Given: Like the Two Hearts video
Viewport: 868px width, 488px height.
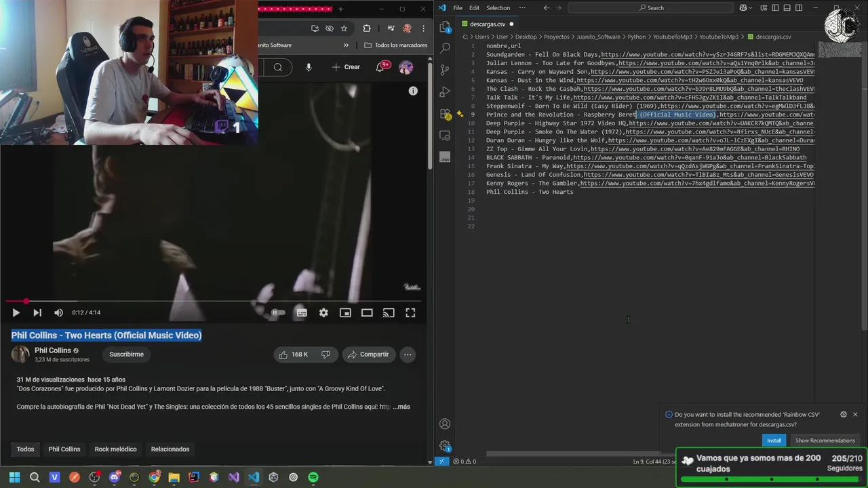Looking at the screenshot, I should 292,354.
